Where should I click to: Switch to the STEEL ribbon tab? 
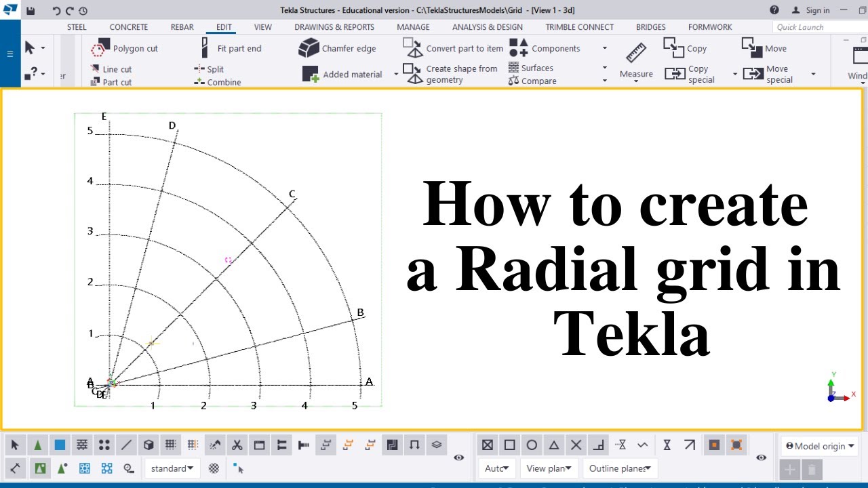point(77,27)
